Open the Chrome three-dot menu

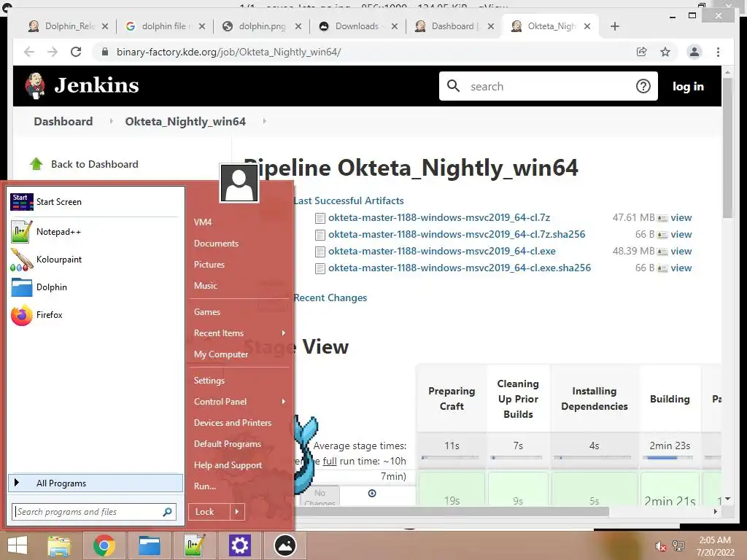point(718,52)
